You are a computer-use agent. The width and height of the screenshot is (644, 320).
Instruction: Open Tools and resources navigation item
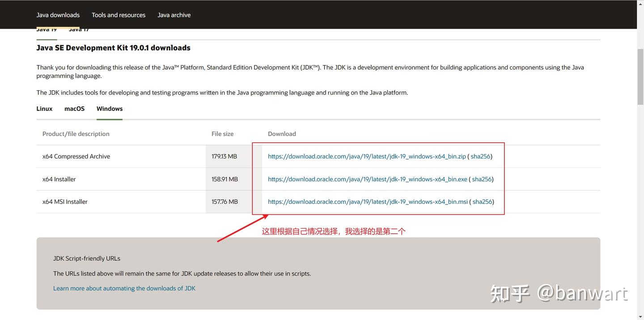coord(119,15)
